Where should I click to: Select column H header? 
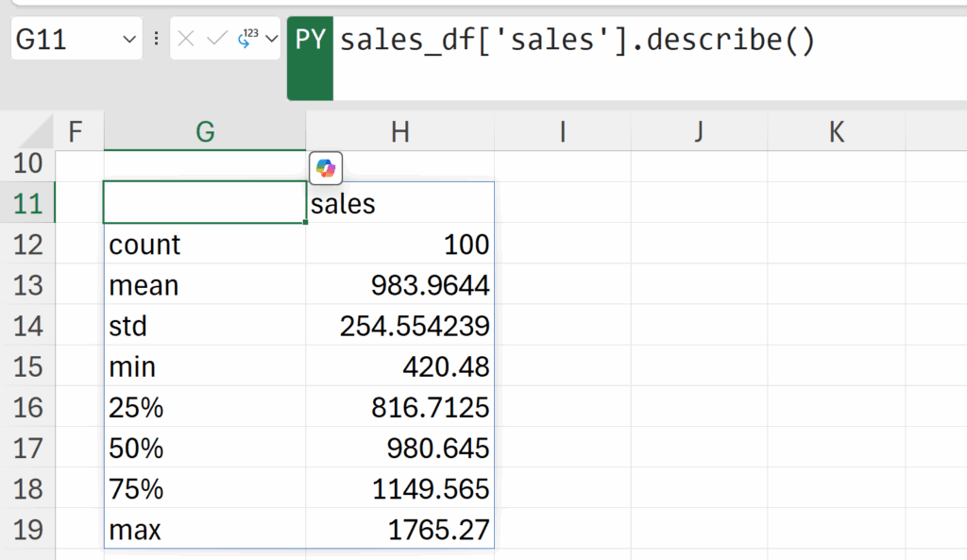399,132
